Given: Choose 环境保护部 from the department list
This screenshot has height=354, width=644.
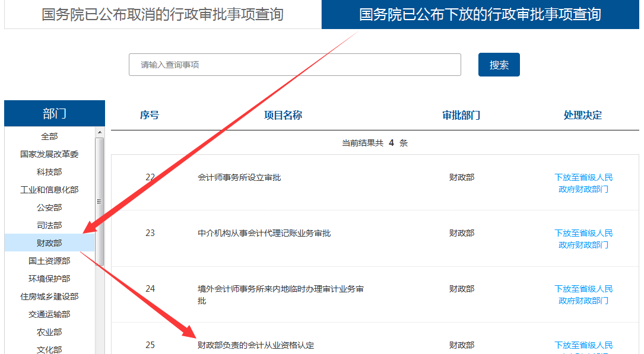Looking at the screenshot, I should (x=49, y=279).
